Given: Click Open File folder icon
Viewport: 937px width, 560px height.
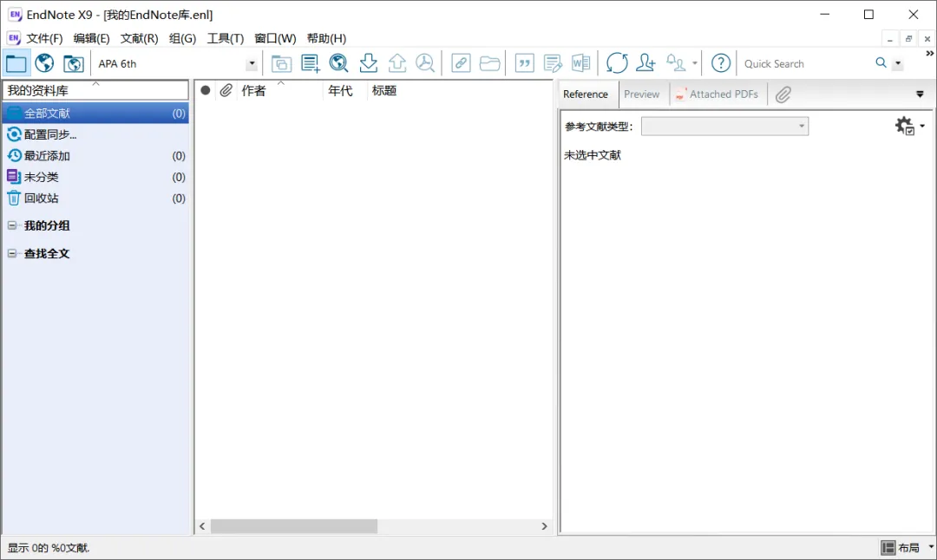Looking at the screenshot, I should (489, 63).
